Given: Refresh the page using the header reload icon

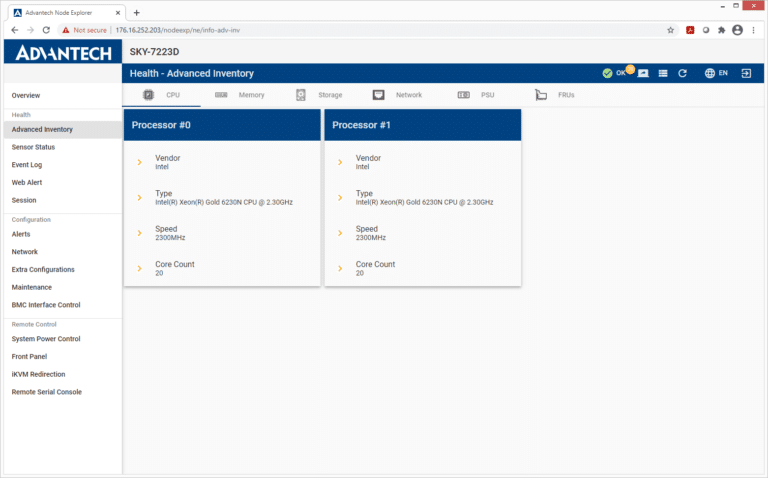Looking at the screenshot, I should pyautogui.click(x=682, y=73).
